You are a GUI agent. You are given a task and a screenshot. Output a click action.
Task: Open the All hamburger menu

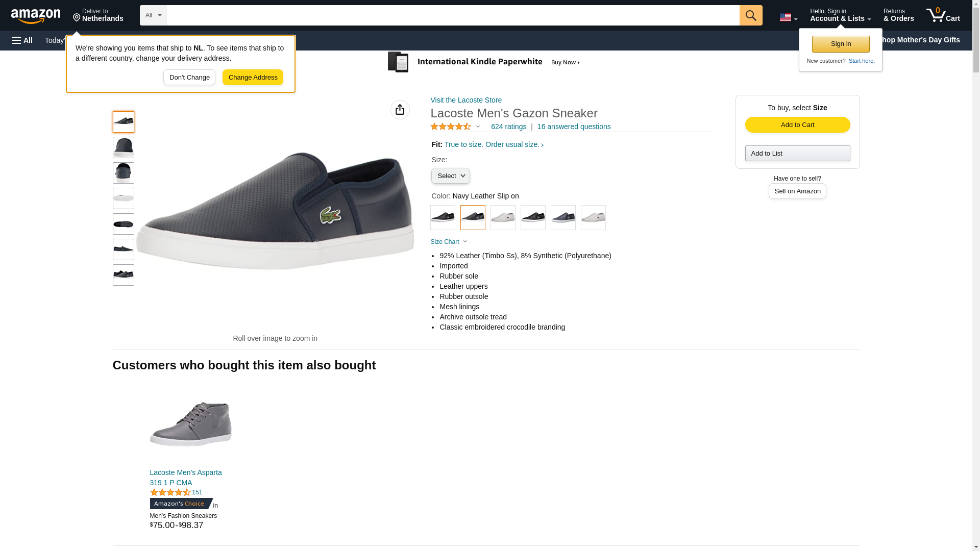22,40
